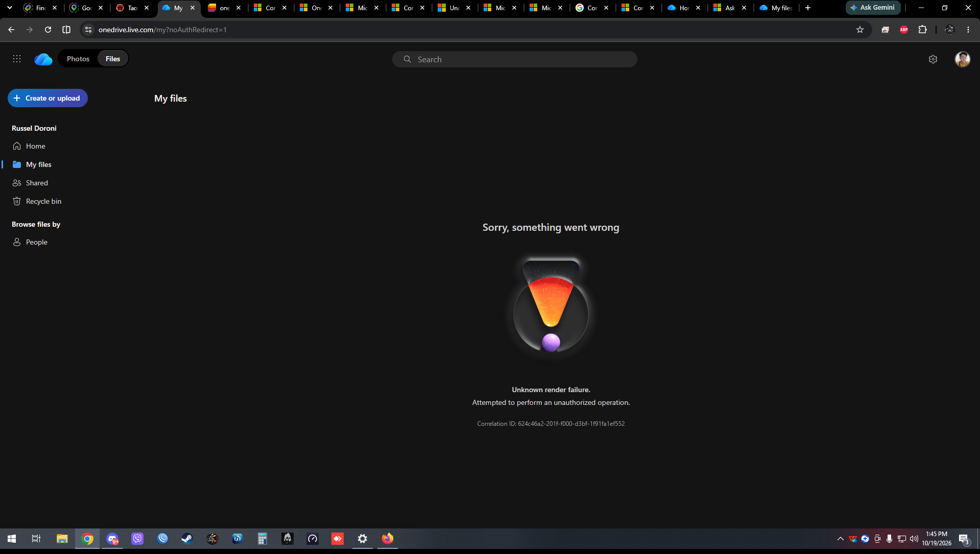980x554 pixels.
Task: Open the ABP extension icon
Action: 904,30
